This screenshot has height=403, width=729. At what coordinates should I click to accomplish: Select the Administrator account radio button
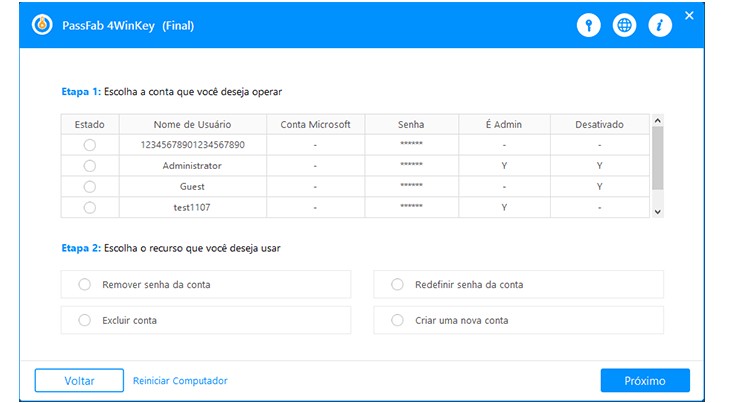(90, 166)
